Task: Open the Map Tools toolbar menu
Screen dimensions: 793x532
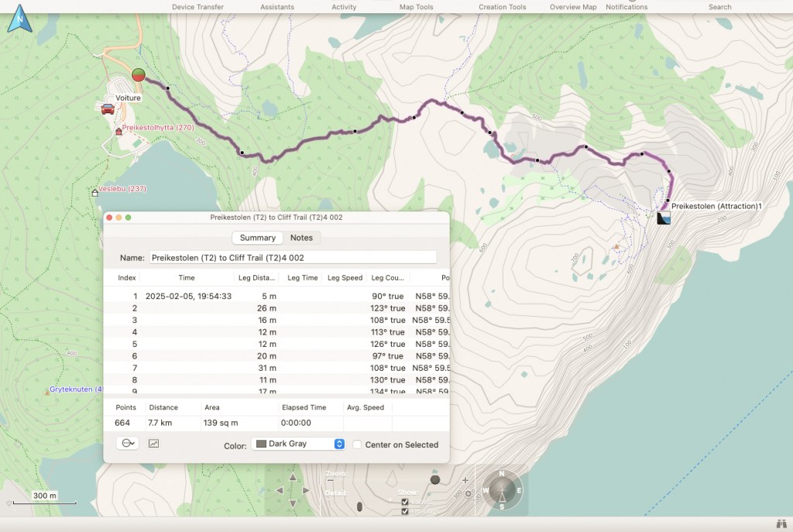Action: point(416,7)
